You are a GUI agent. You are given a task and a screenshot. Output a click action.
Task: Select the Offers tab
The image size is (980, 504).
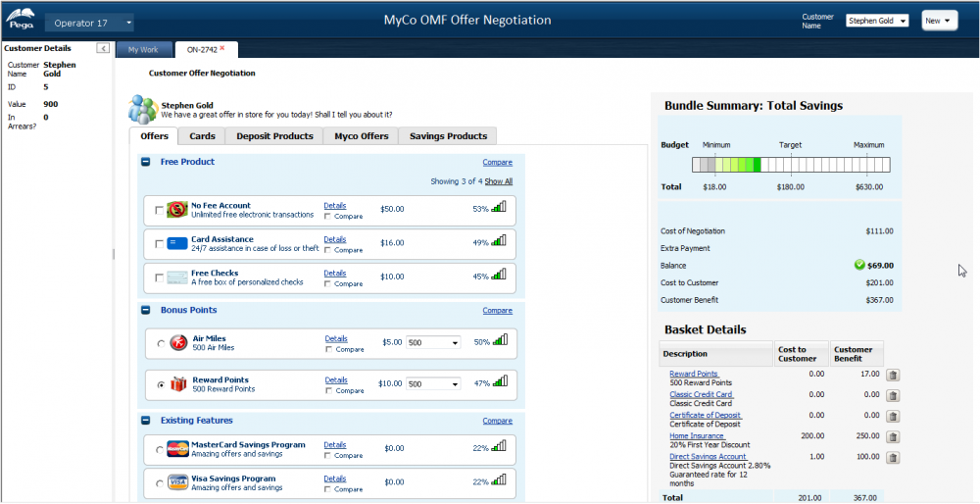(x=154, y=135)
